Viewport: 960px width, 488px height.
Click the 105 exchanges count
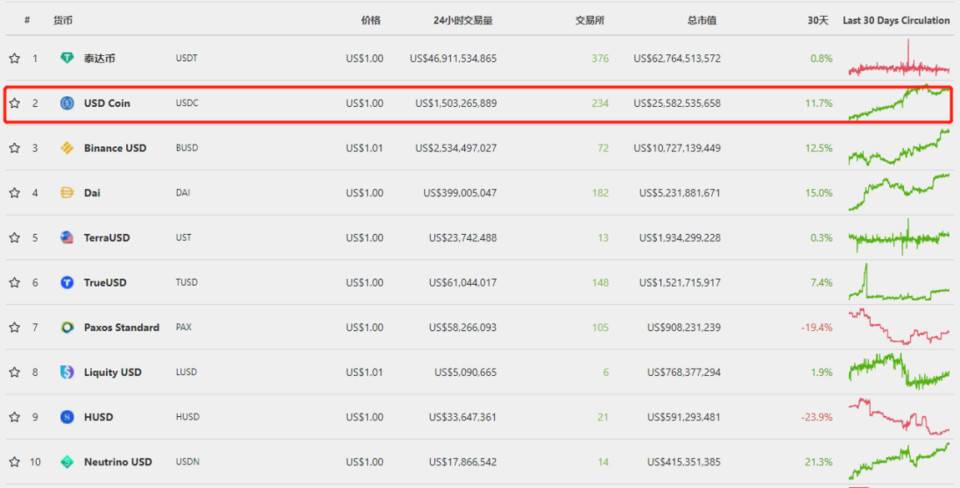click(600, 327)
